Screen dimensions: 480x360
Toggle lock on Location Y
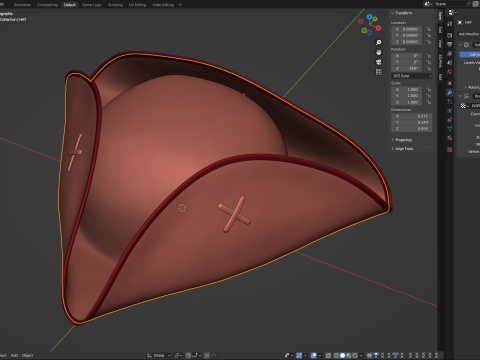[x=429, y=35]
